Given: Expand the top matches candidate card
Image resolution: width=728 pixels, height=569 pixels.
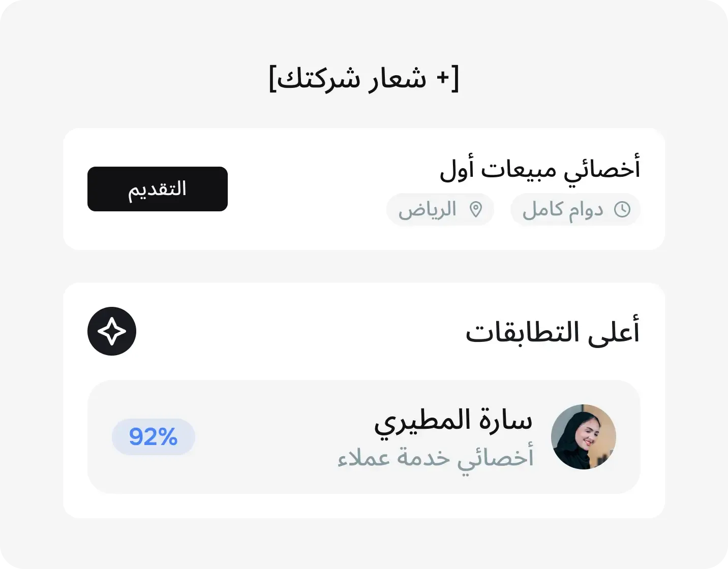Looking at the screenshot, I should point(363,436).
